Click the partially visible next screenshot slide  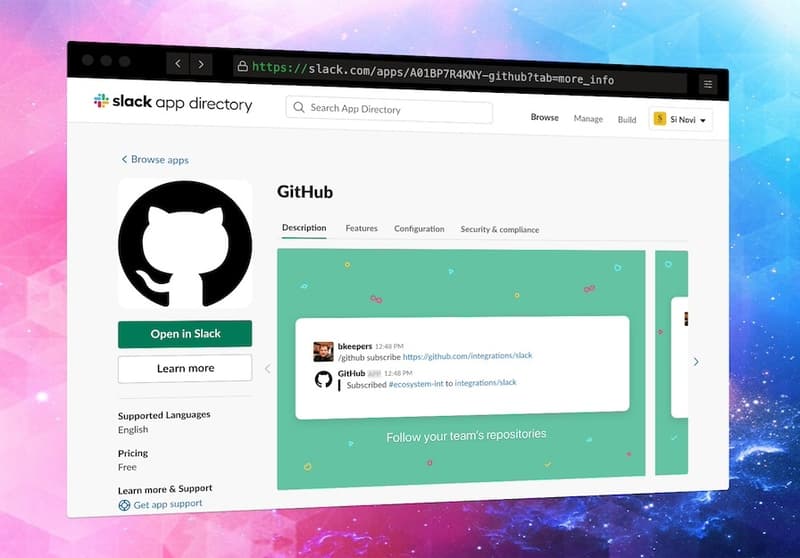(x=671, y=362)
